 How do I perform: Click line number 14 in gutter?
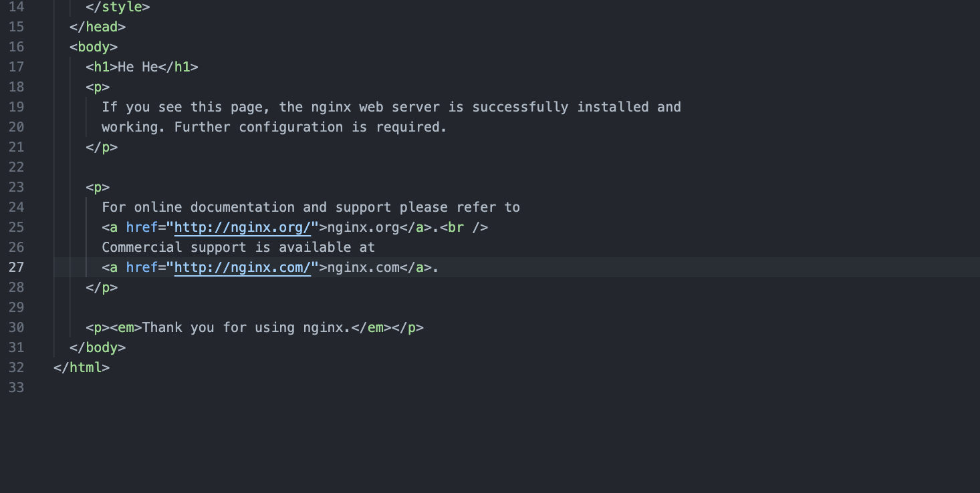pos(16,7)
